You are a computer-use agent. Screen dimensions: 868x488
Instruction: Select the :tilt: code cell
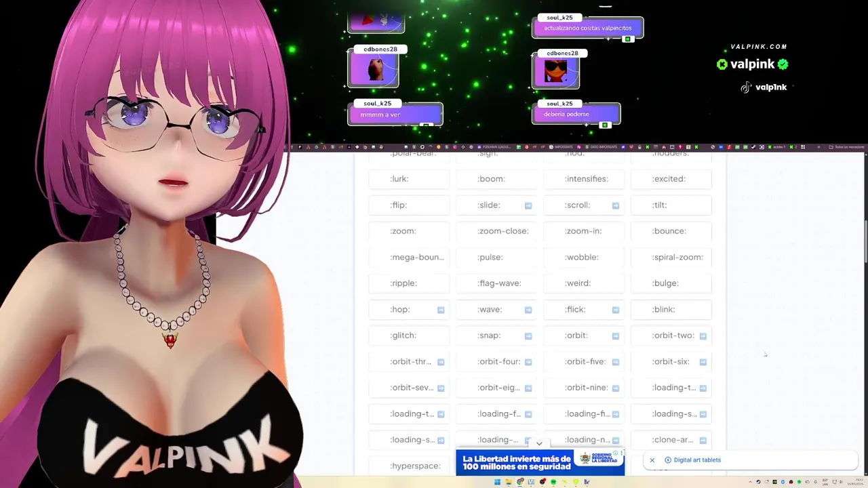[671, 205]
